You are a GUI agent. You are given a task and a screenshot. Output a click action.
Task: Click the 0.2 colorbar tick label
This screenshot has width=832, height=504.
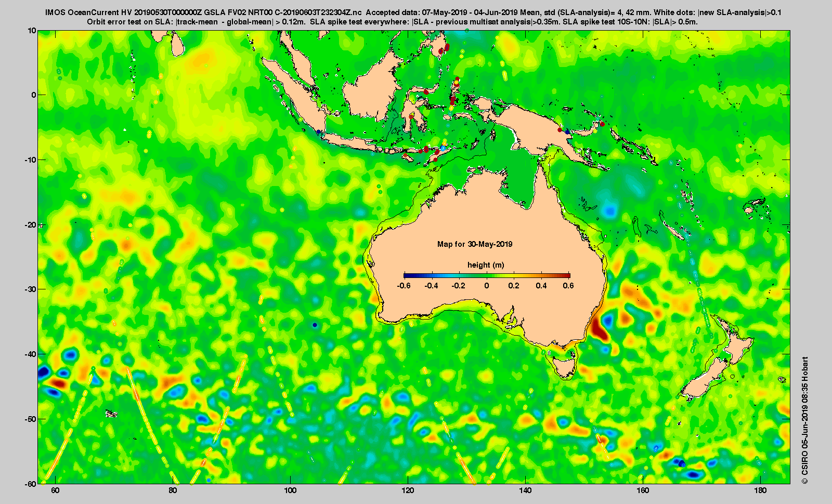pos(514,286)
